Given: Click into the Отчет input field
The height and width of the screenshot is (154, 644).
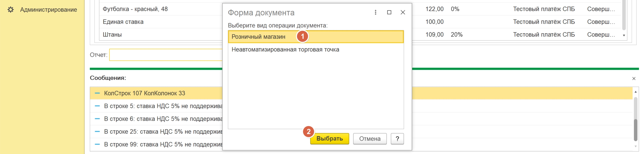Looking at the screenshot, I should pyautogui.click(x=166, y=55).
